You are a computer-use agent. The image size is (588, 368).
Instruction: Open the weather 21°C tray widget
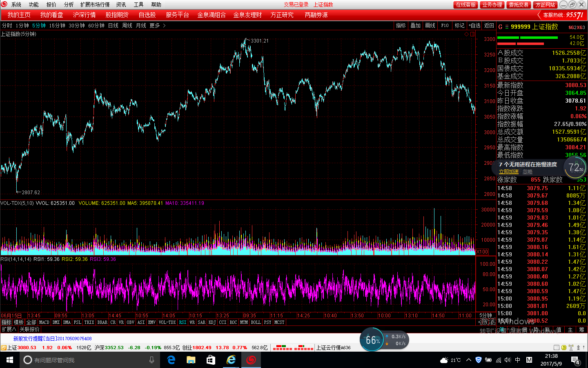coord(450,360)
